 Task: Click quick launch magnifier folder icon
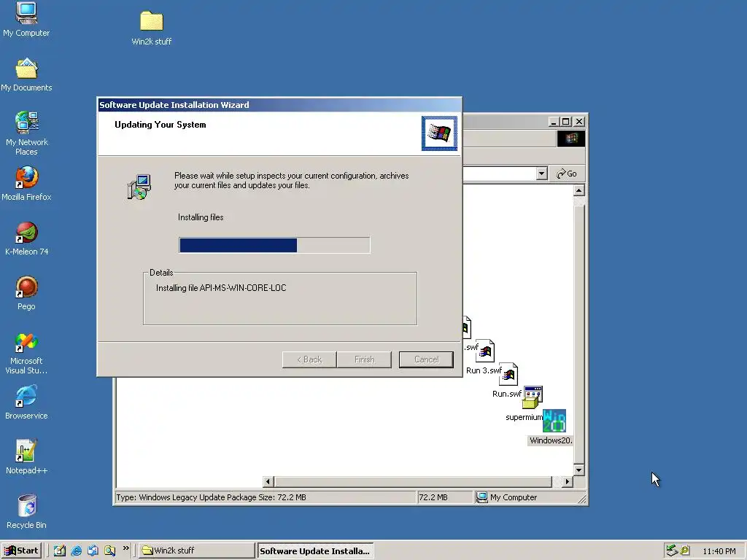click(x=109, y=551)
